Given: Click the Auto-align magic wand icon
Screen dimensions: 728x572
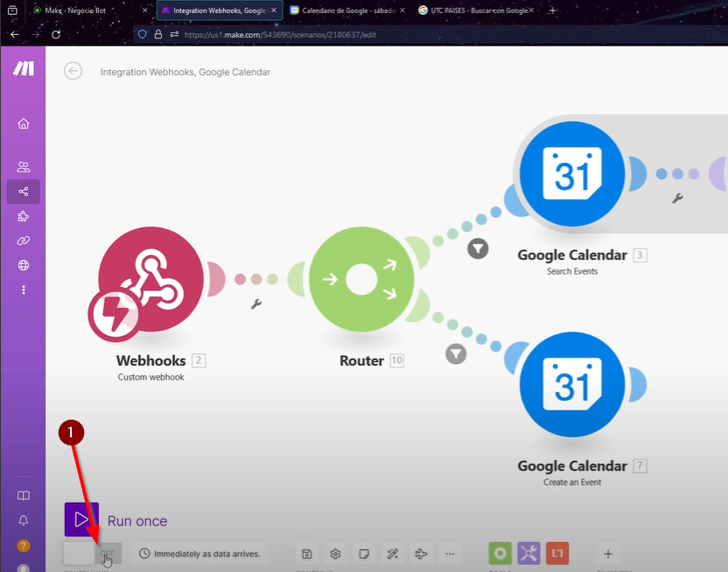Looking at the screenshot, I should click(x=393, y=554).
